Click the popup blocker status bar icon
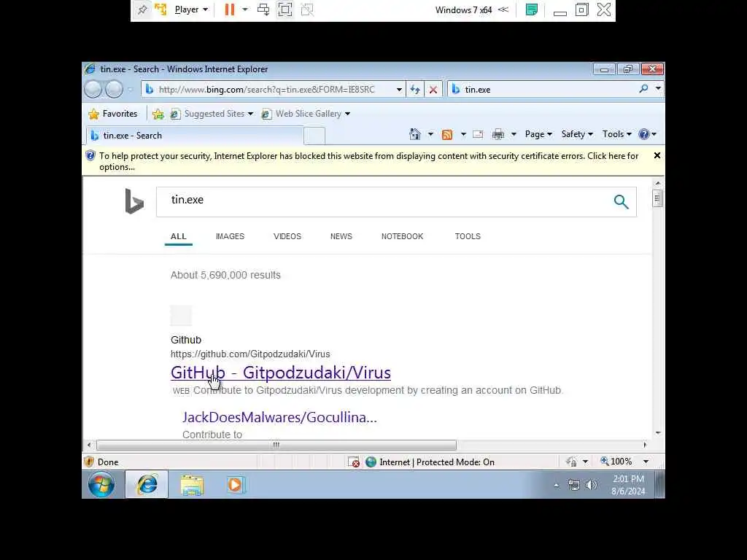The image size is (747, 560). pos(354,462)
